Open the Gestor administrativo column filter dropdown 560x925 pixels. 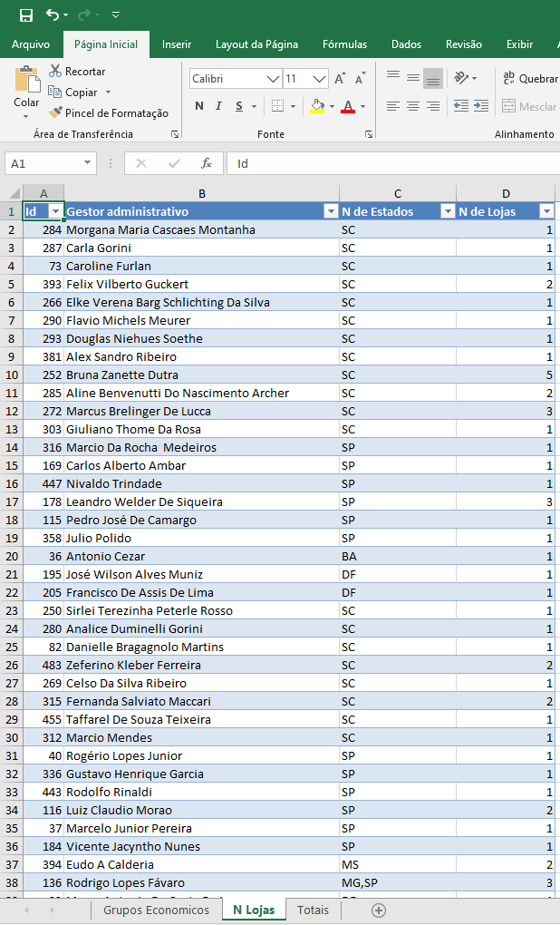330,211
